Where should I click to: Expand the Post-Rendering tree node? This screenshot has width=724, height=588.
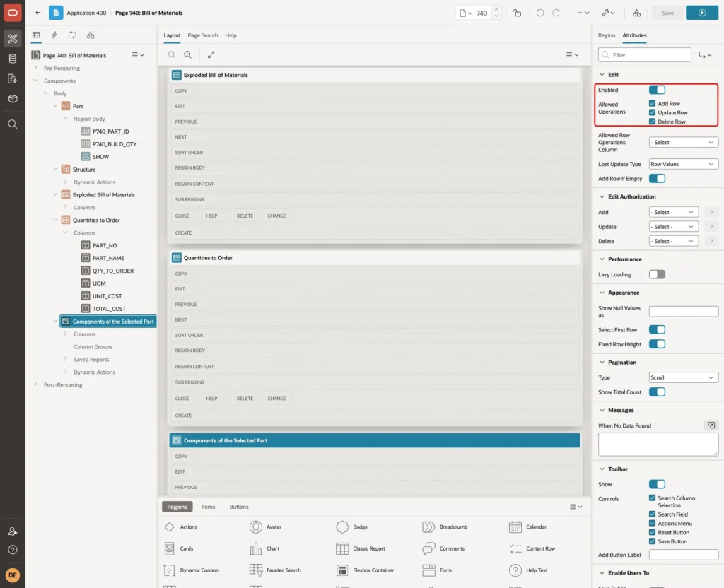click(x=35, y=384)
